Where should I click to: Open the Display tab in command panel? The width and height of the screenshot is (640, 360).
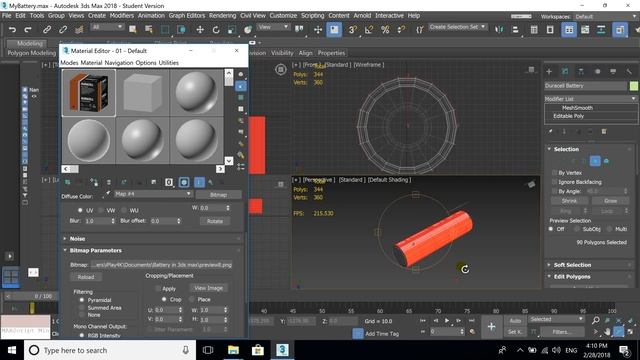(x=613, y=71)
